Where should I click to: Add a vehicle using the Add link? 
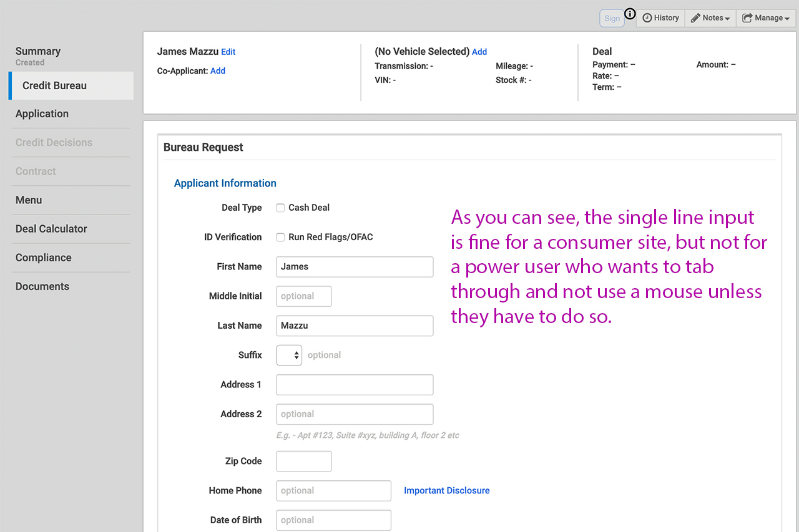pyautogui.click(x=479, y=52)
